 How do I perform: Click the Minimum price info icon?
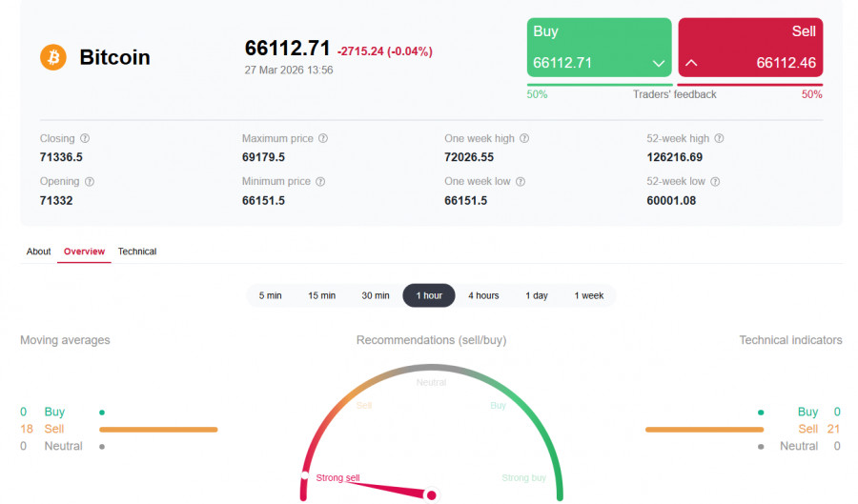click(x=320, y=181)
